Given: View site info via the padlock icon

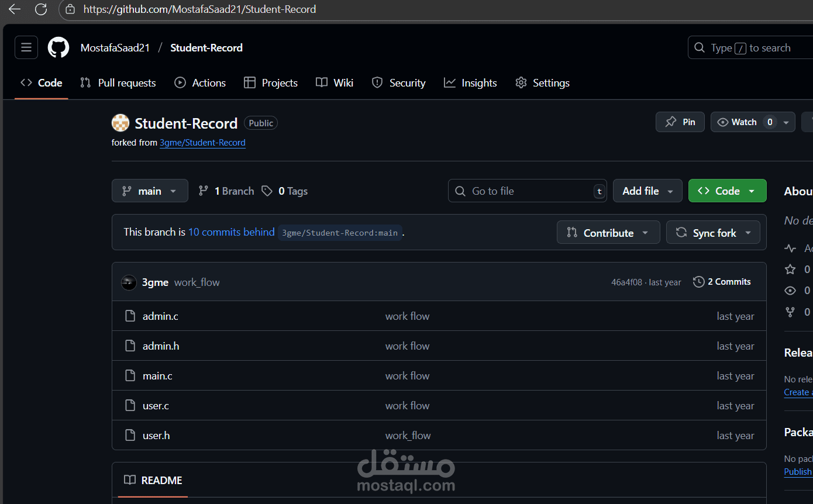Looking at the screenshot, I should coord(70,9).
